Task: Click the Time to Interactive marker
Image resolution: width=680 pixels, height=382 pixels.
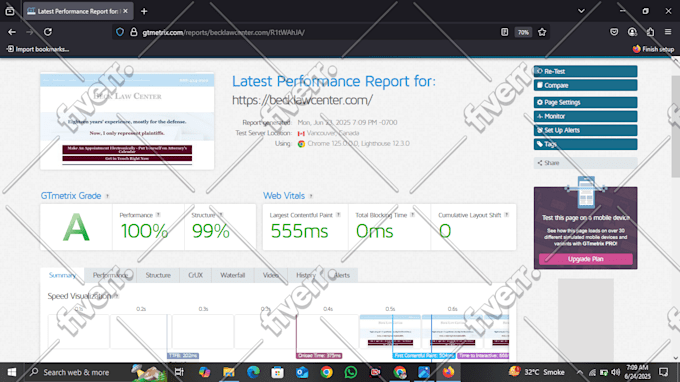Action: 483,356
